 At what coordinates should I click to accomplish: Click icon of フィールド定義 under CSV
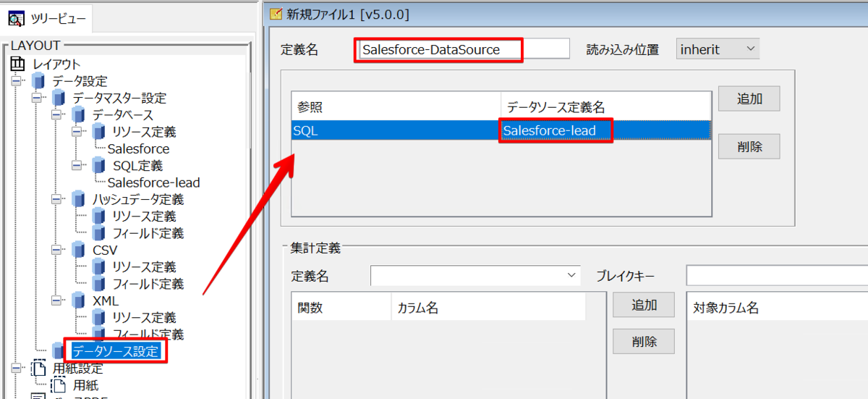click(98, 284)
